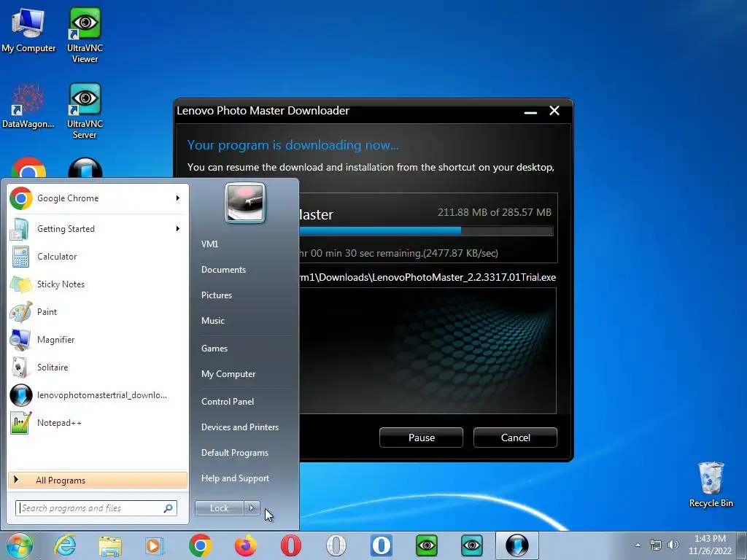Open Pictures from Start menu
The image size is (747, 560).
(216, 295)
